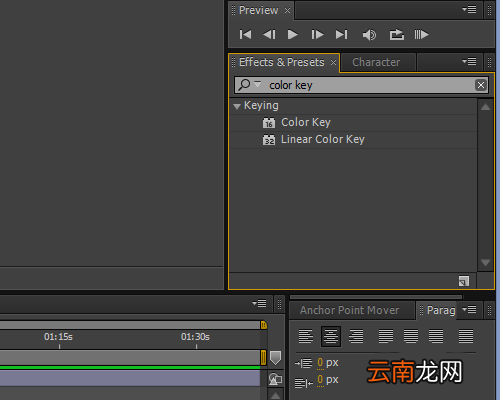Select the Effects & Presets tab
This screenshot has height=400, width=500.
coord(282,62)
